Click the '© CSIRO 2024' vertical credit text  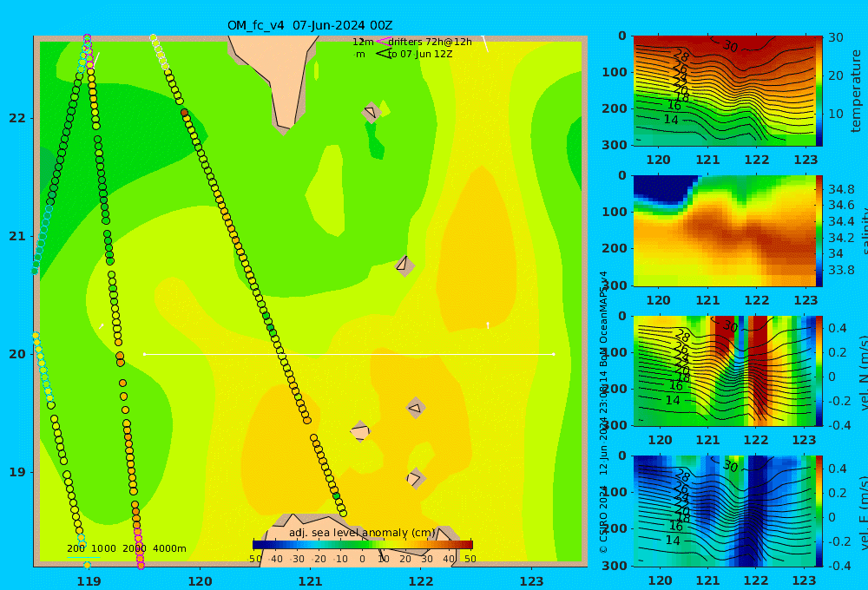pyautogui.click(x=603, y=519)
